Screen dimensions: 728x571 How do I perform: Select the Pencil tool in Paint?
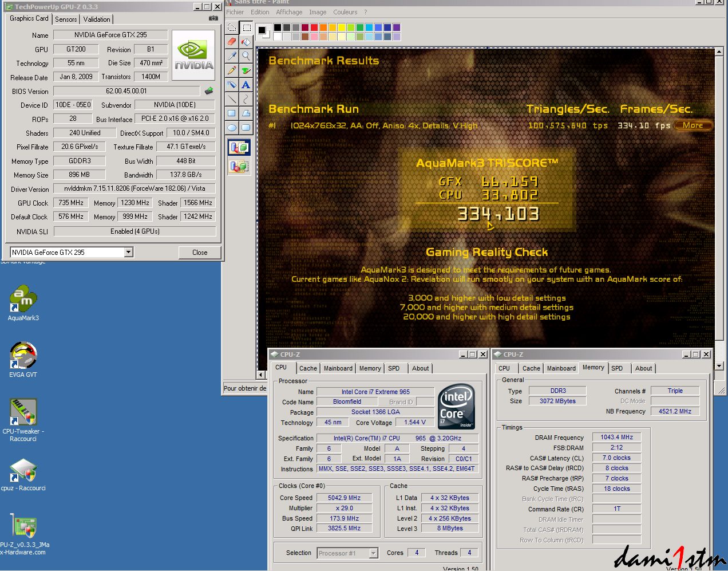[x=232, y=70]
